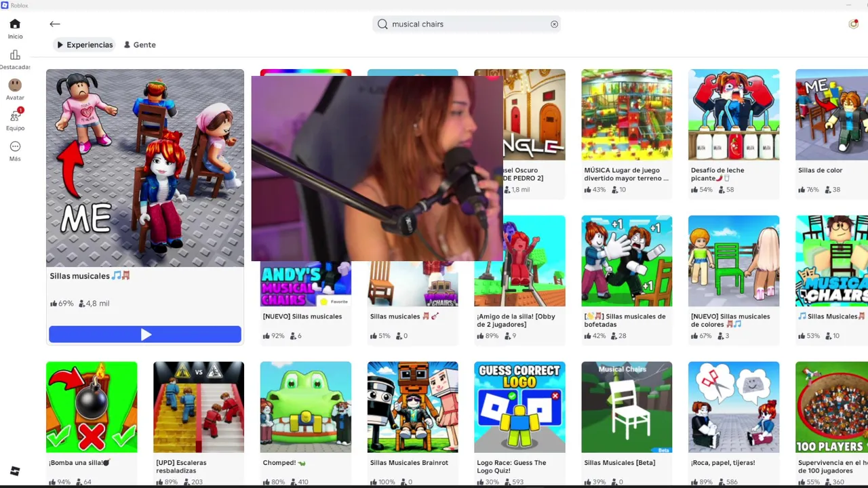Viewport: 868px width, 488px height.
Task: Click the magnifying glass search icon
Action: click(x=382, y=24)
